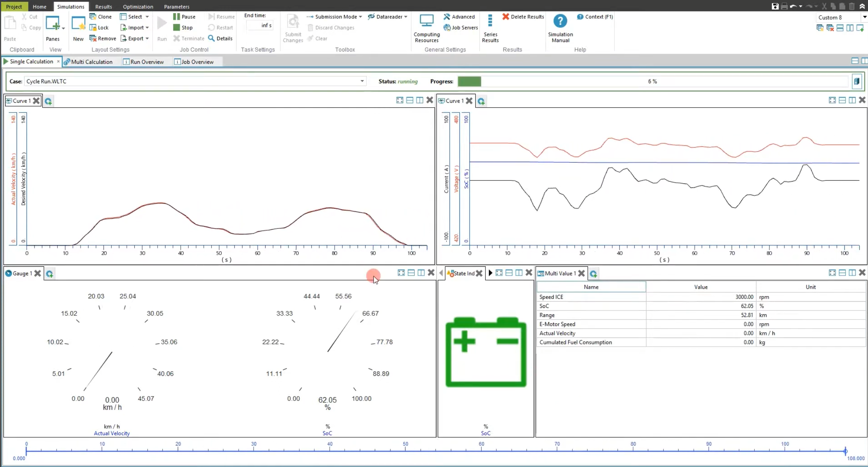Click the time slider end handle
This screenshot has height=467, width=868.
[x=845, y=451]
